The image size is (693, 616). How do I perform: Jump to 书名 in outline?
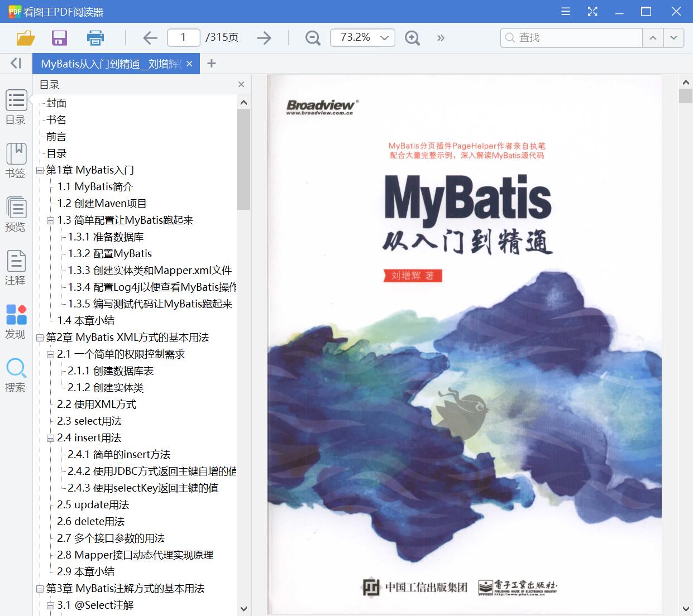tap(56, 120)
